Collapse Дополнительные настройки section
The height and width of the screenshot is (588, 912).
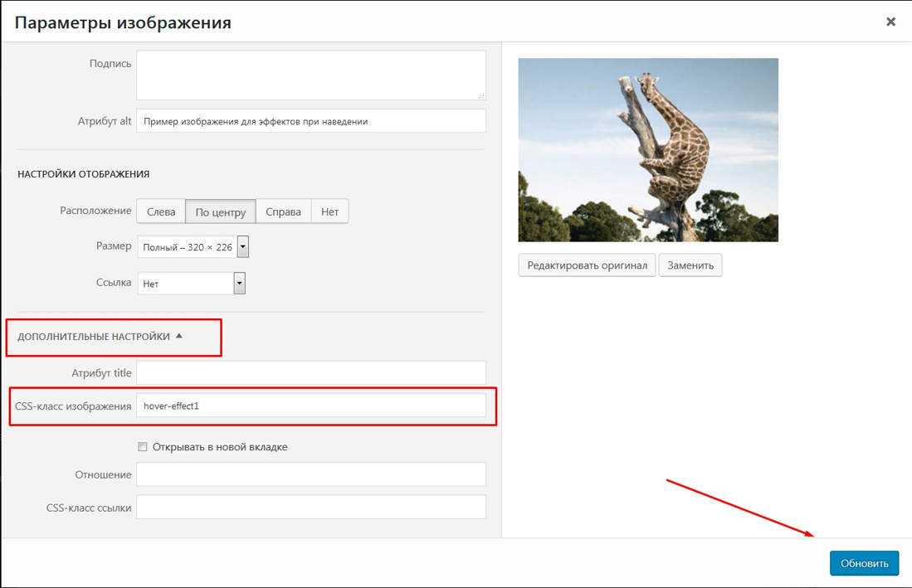pos(100,337)
